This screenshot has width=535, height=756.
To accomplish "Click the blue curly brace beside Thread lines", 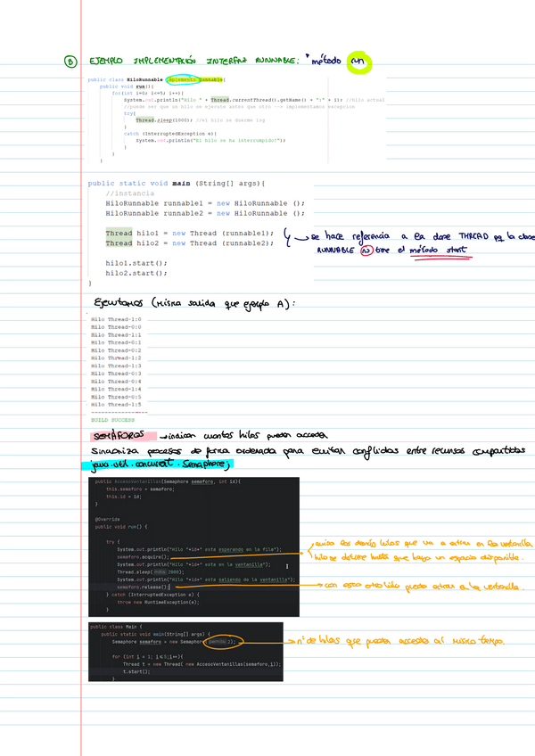I will coord(287,237).
